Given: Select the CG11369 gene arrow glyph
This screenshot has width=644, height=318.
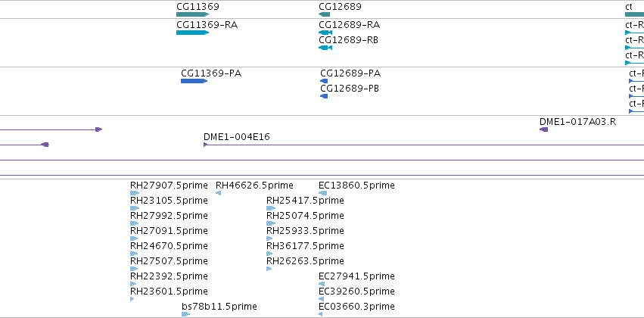Looking at the screenshot, I should pyautogui.click(x=193, y=14).
